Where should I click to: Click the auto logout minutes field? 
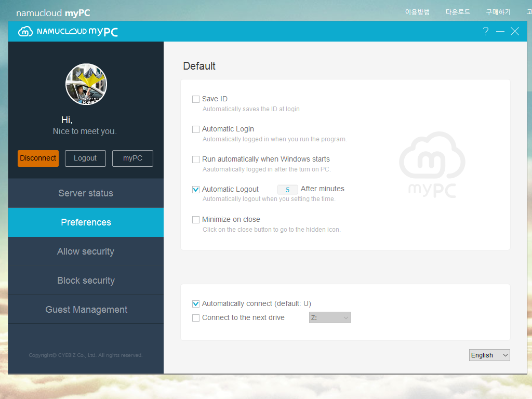287,189
